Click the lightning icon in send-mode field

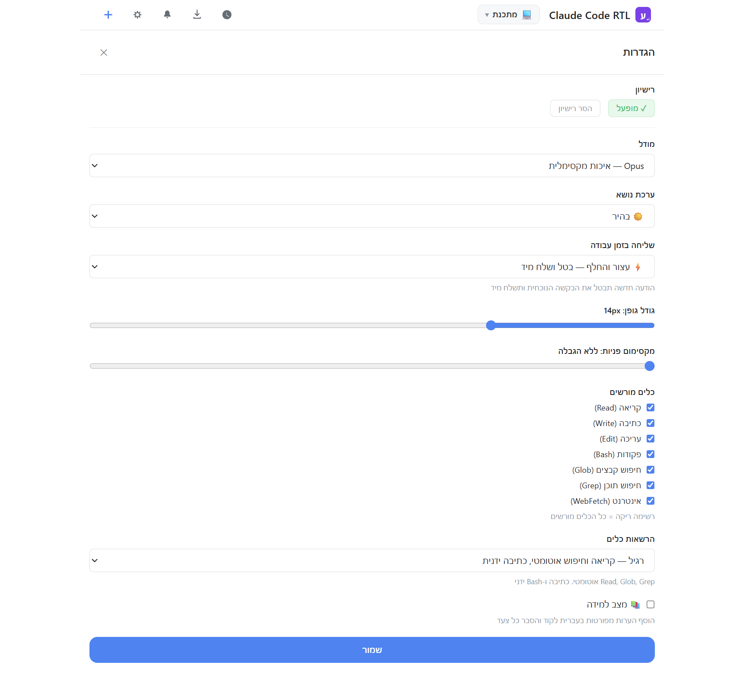638,267
